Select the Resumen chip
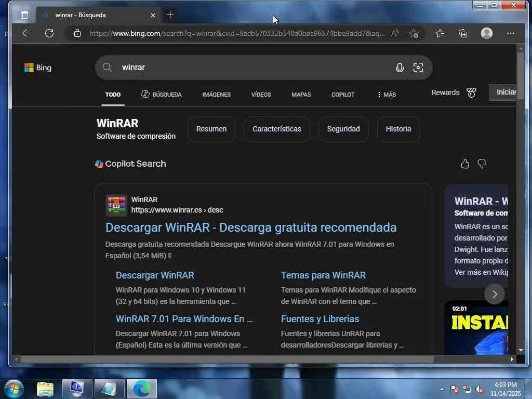The image size is (532, 399). point(211,129)
